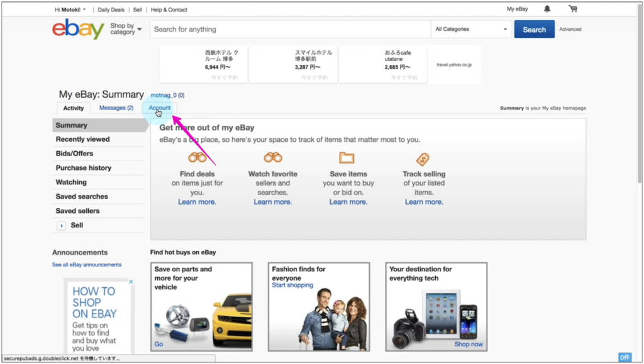Image resolution: width=644 pixels, height=364 pixels.
Task: Open the Help & Contact link
Action: click(x=169, y=9)
